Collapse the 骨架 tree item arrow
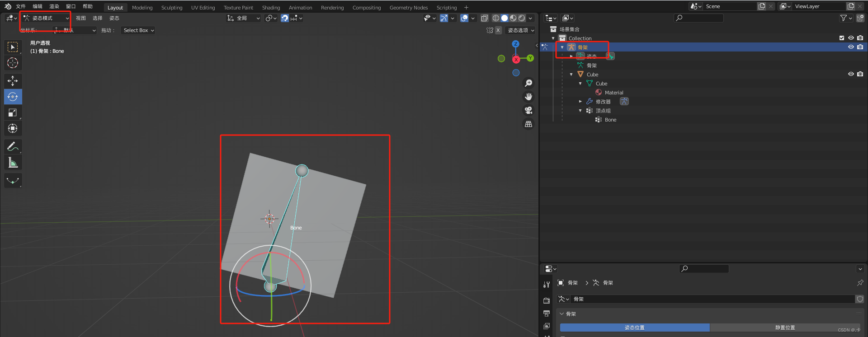868x337 pixels. tap(562, 47)
